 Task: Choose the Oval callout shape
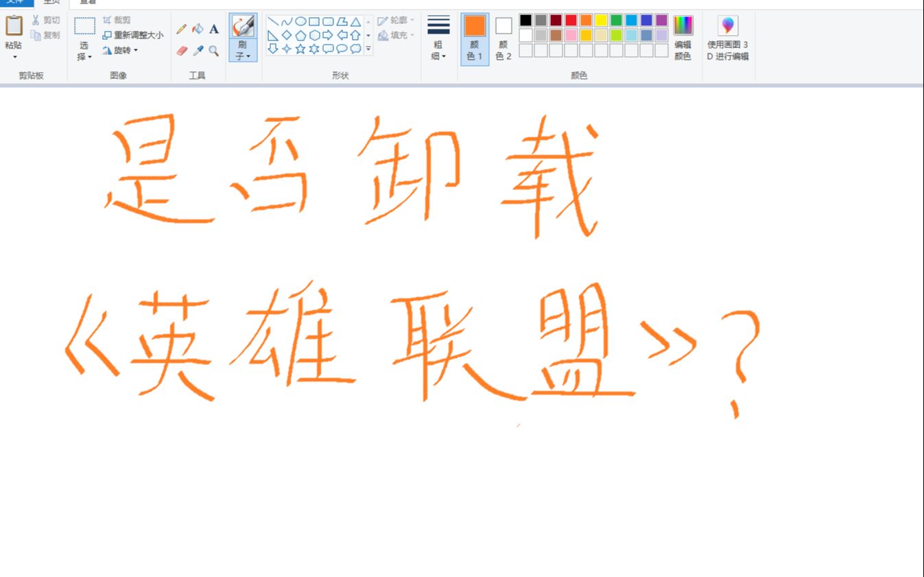342,49
